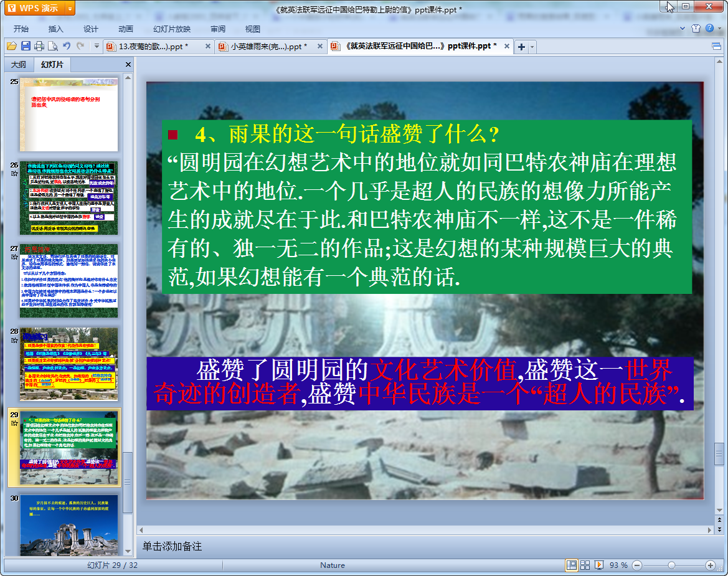Open the WPS 演示 application menu button
This screenshot has height=576, width=728.
(35, 8)
